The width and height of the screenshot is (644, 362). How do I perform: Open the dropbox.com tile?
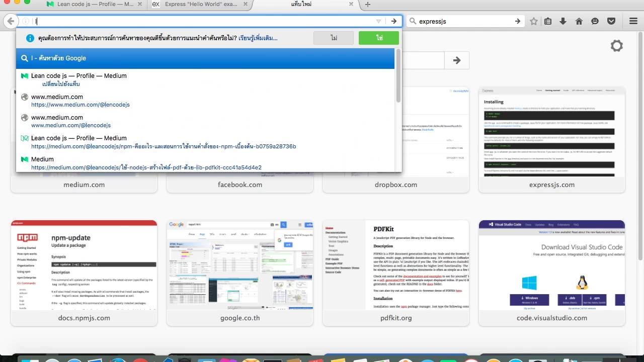coord(396,139)
